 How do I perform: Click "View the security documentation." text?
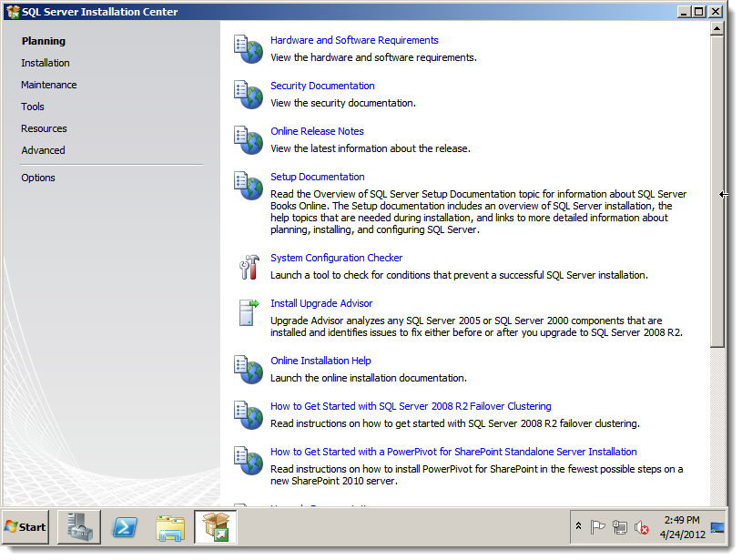point(343,103)
